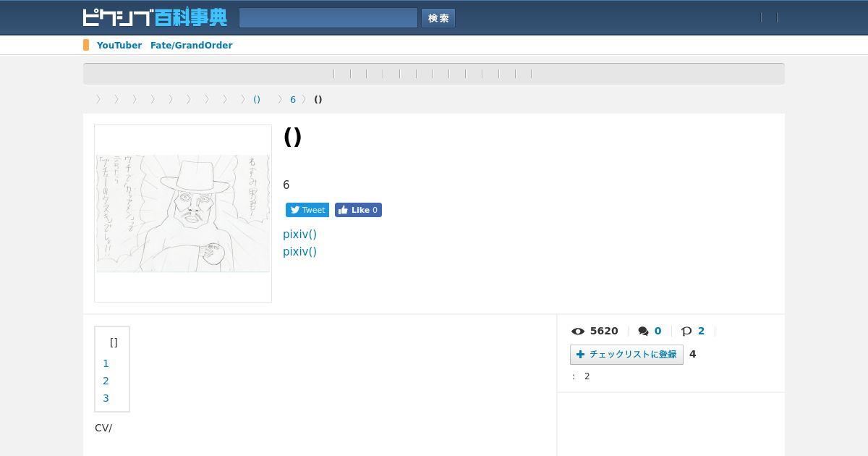Open the article's hand-drawn thumbnail image
The image size is (868, 456).
[183, 214]
